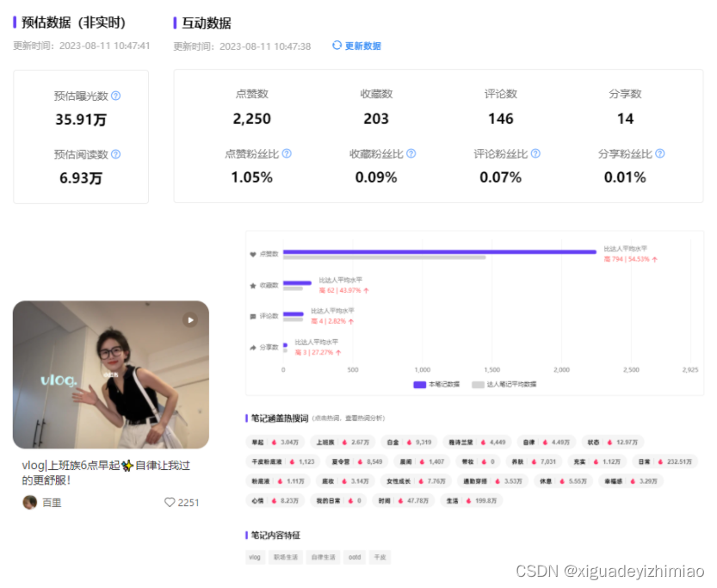Click the hot word tag 带妆

pos(478,461)
